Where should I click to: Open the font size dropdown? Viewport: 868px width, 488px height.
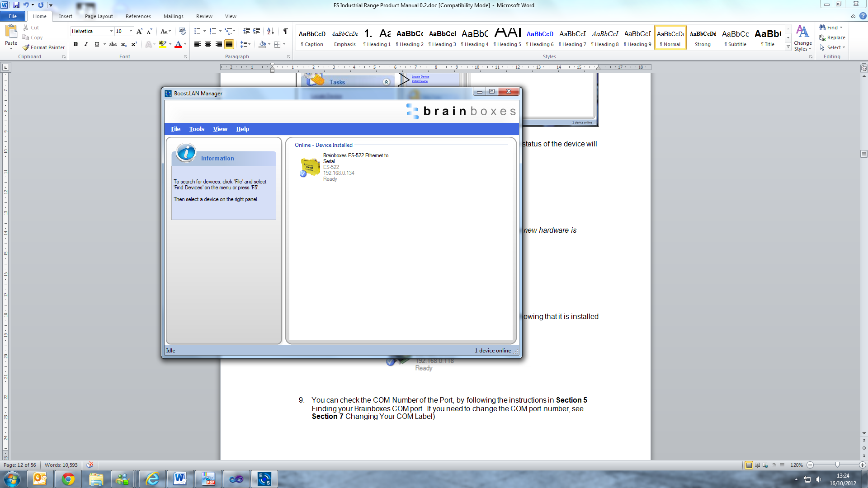click(130, 31)
